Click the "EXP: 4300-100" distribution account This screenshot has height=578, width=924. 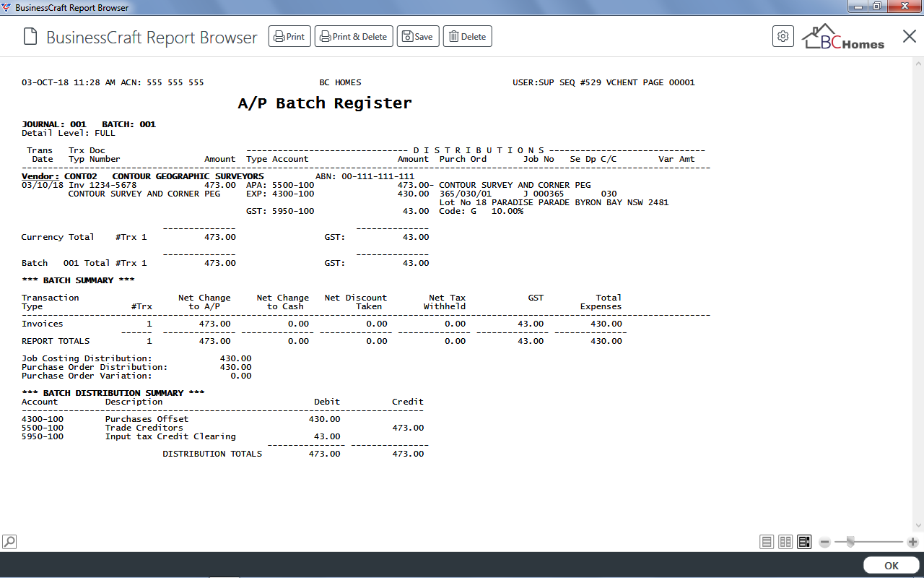280,194
